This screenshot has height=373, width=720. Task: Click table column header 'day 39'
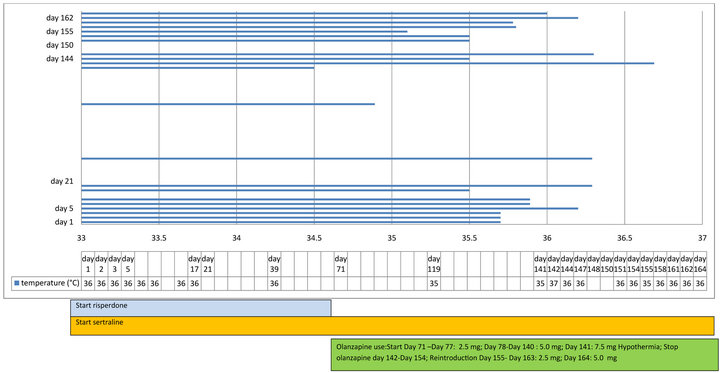click(x=275, y=264)
